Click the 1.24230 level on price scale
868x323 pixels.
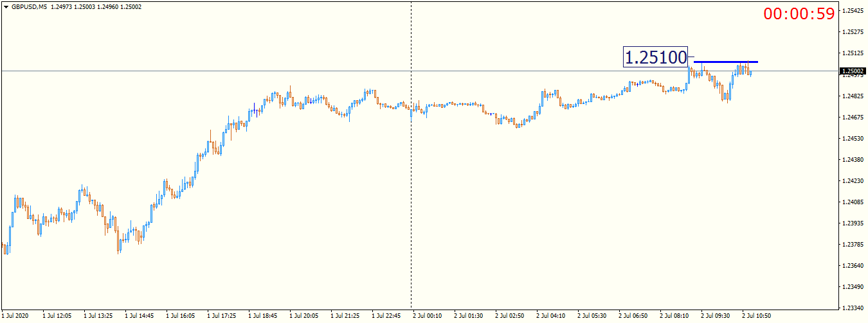[853, 181]
